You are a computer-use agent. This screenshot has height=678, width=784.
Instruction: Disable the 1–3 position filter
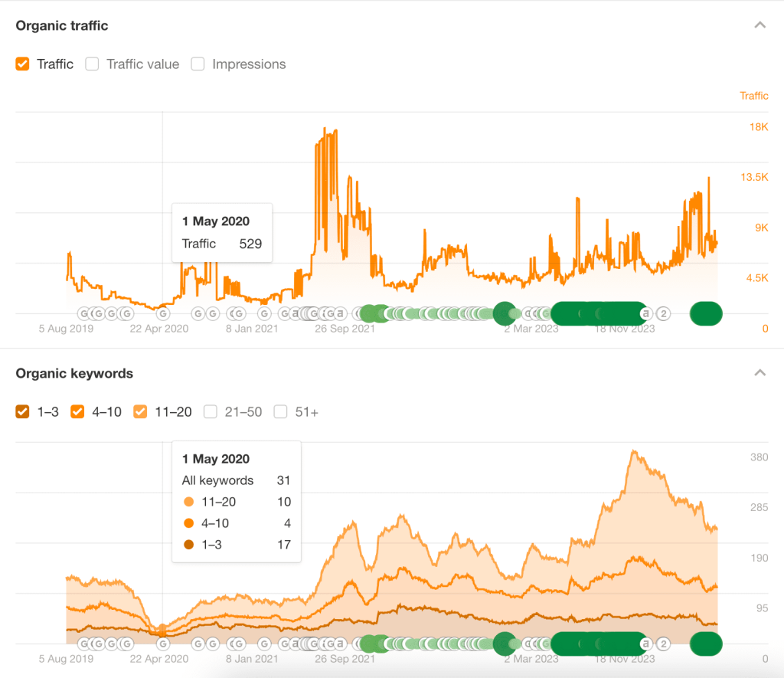tap(22, 412)
